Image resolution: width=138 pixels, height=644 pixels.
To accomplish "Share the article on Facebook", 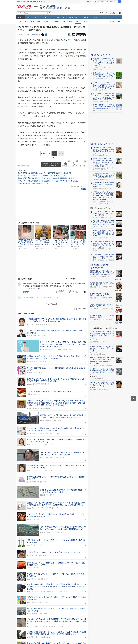I will tap(46, 35).
